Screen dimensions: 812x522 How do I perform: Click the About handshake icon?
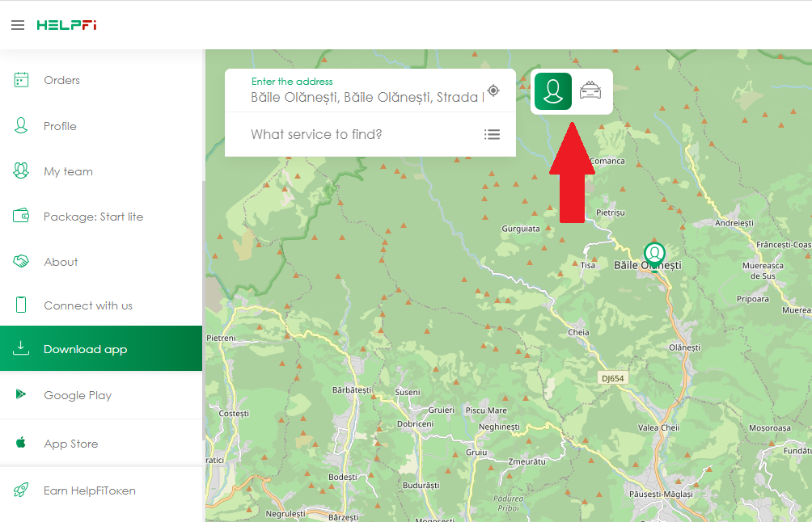[x=22, y=262]
